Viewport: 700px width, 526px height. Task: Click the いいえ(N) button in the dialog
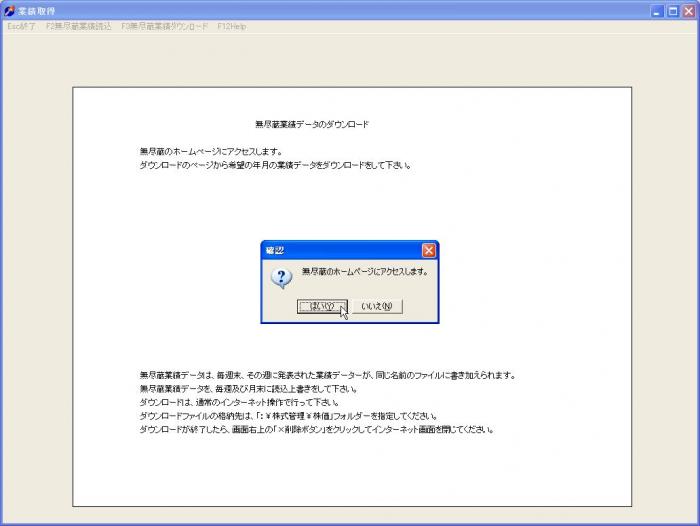pos(377,306)
